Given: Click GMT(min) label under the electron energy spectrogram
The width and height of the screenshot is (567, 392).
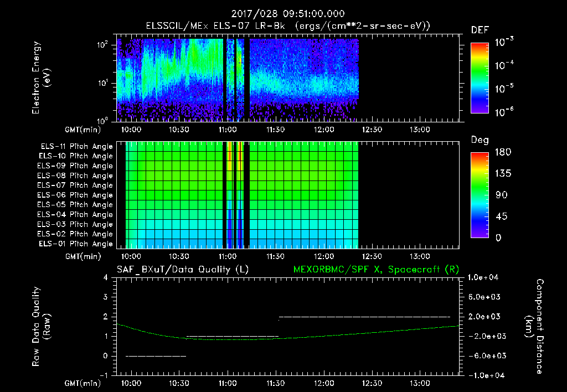Looking at the screenshot, I should (x=83, y=130).
